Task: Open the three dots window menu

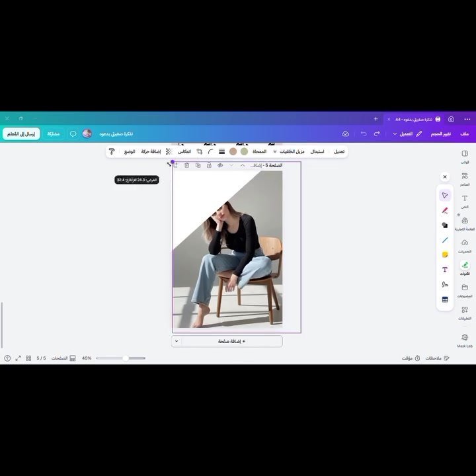Action: click(x=467, y=119)
